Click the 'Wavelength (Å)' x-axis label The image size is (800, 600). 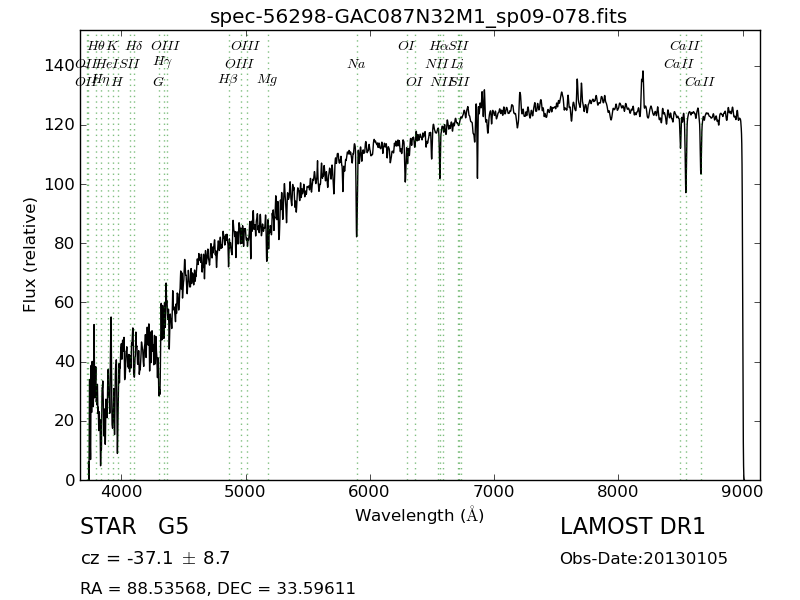click(x=419, y=515)
